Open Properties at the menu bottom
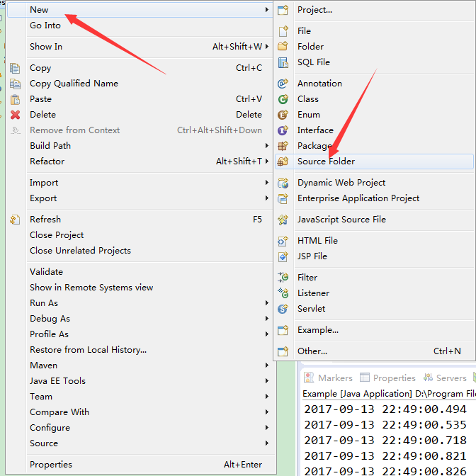 click(140, 465)
